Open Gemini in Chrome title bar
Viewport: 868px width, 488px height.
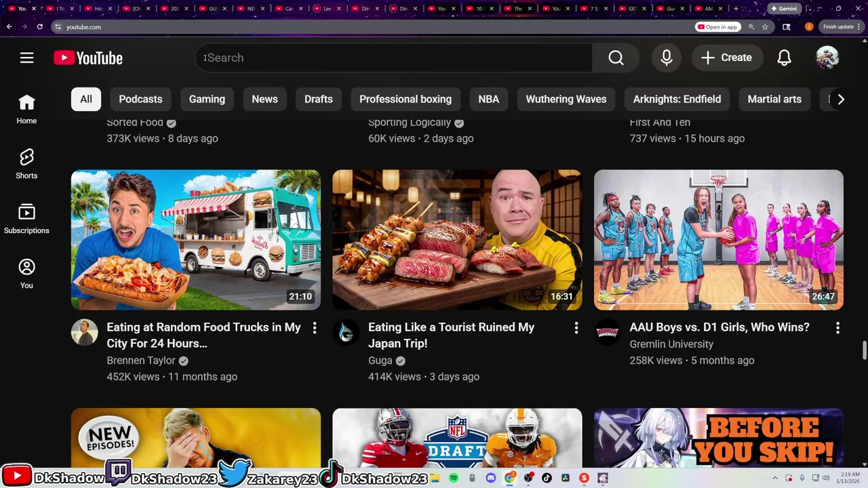[x=783, y=9]
